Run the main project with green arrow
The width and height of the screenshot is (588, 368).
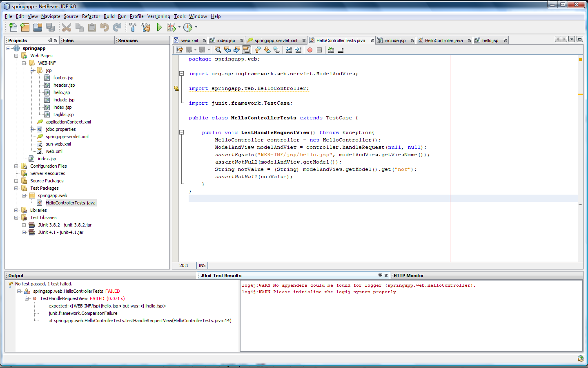(159, 27)
